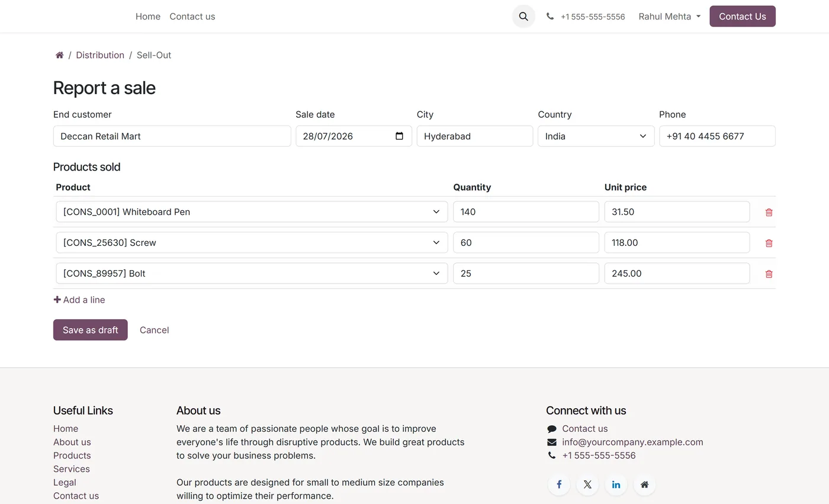Open footer Legal link

pos(65,483)
